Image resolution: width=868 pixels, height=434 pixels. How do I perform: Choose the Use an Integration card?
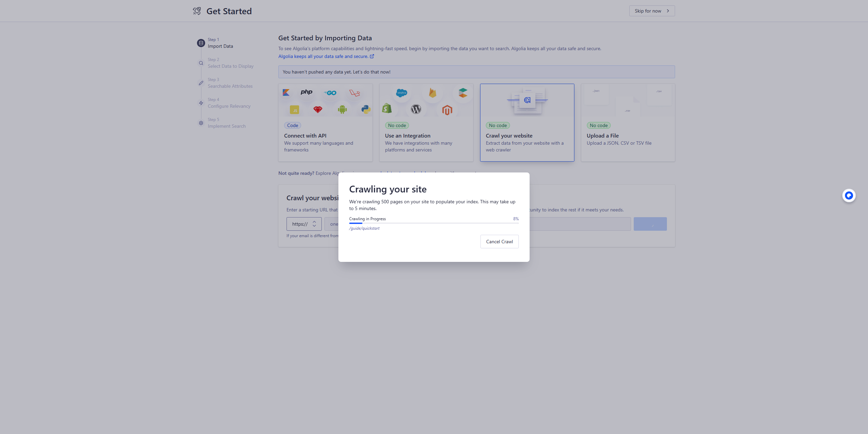[426, 123]
